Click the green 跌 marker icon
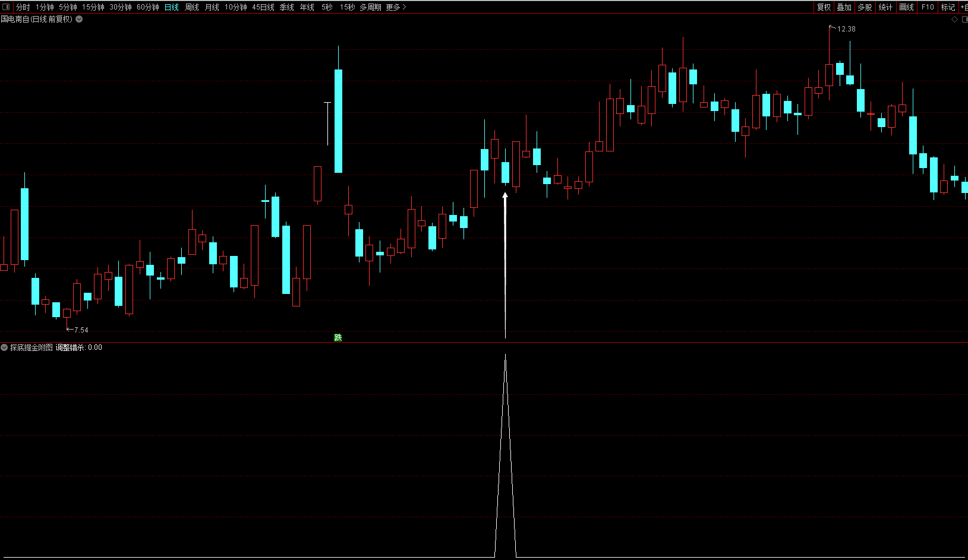This screenshot has width=968, height=560. pyautogui.click(x=338, y=337)
